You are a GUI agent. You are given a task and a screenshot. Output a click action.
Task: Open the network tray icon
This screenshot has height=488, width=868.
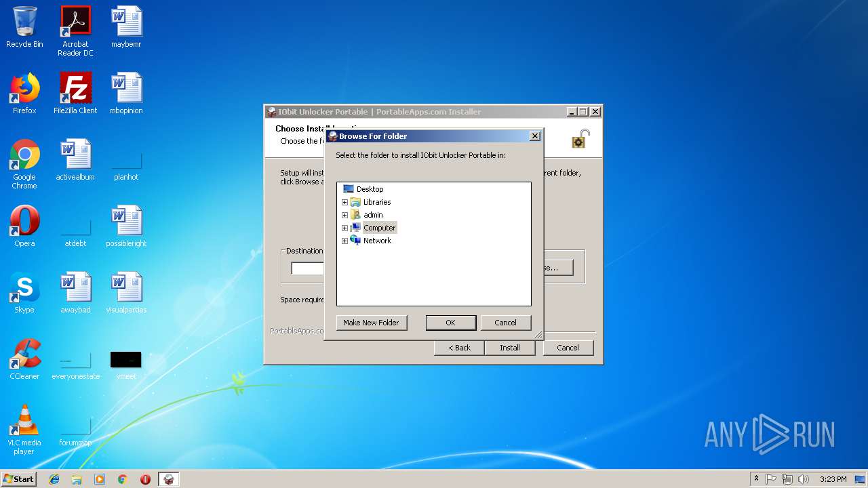(787, 479)
